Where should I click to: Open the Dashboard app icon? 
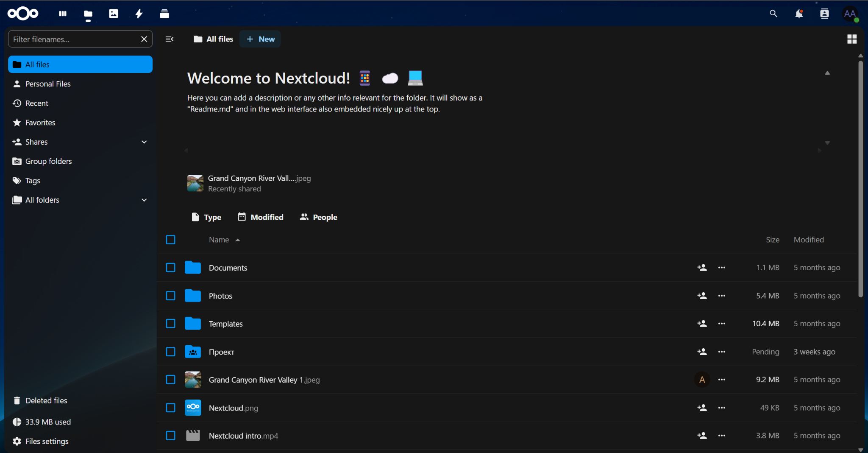point(63,14)
